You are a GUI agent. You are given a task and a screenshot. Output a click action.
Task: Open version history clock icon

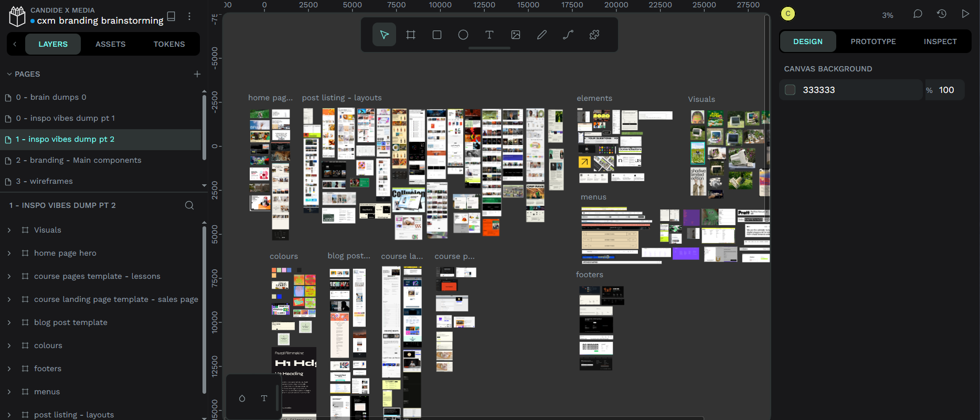pos(942,14)
